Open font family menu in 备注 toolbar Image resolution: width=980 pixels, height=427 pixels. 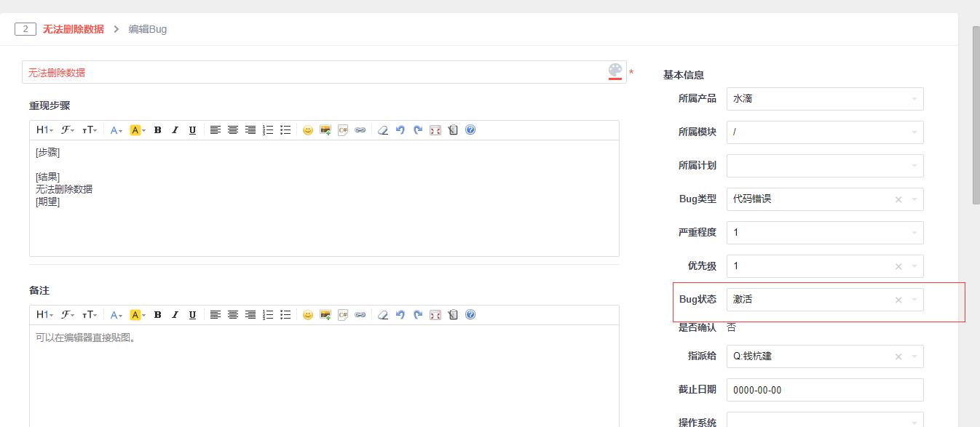[x=68, y=315]
